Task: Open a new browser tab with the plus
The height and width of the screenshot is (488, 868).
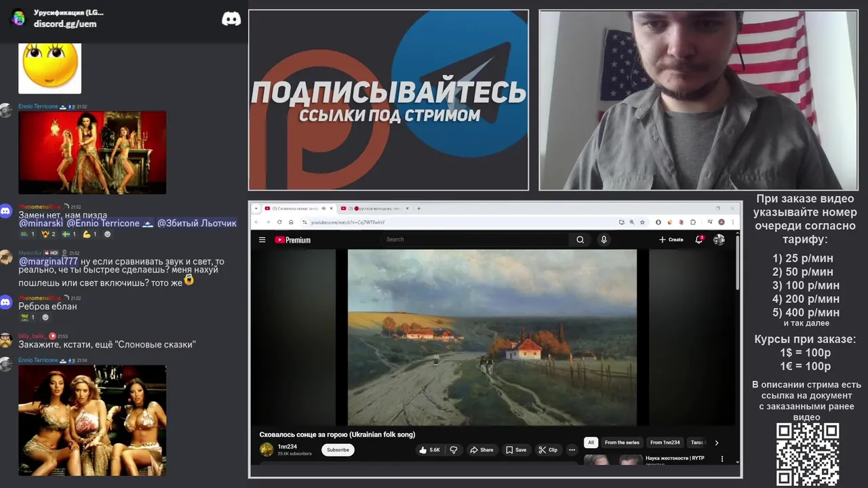Action: (418, 208)
